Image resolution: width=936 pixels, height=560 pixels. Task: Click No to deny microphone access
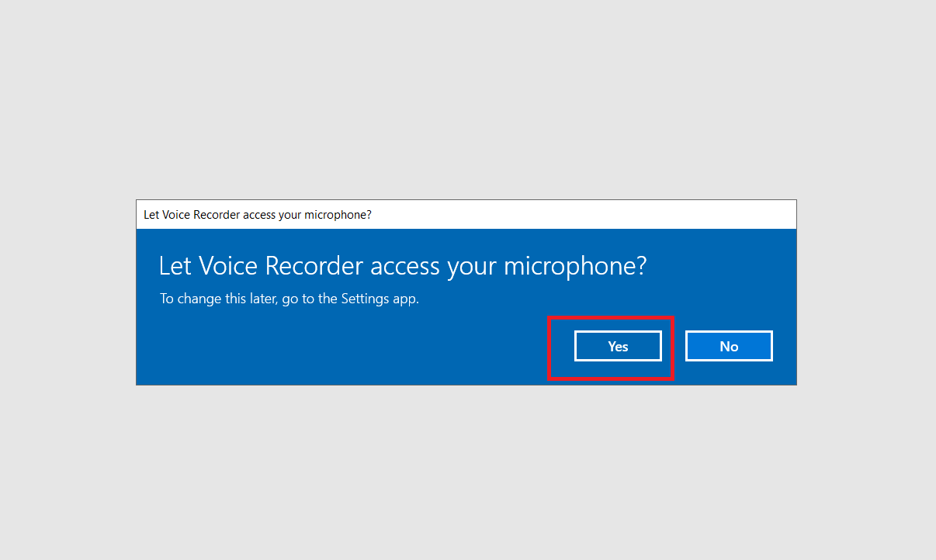pyautogui.click(x=729, y=346)
